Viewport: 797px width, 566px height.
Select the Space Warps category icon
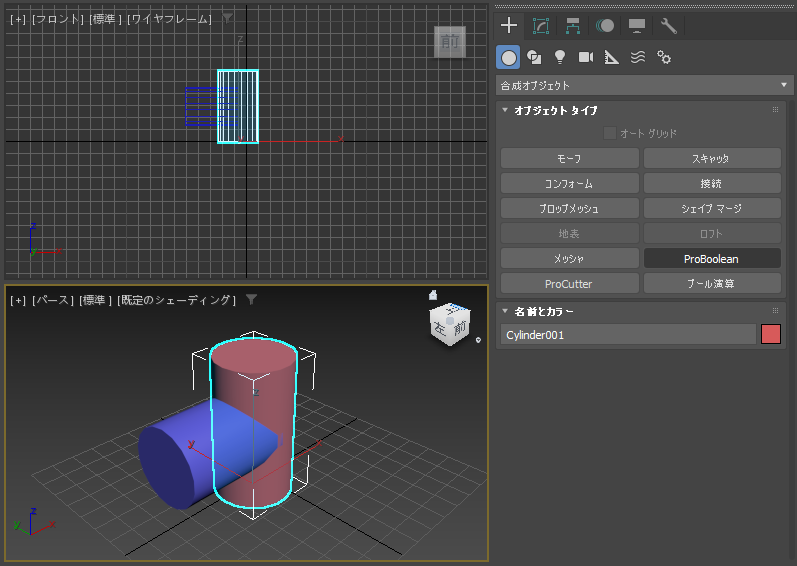[638, 57]
